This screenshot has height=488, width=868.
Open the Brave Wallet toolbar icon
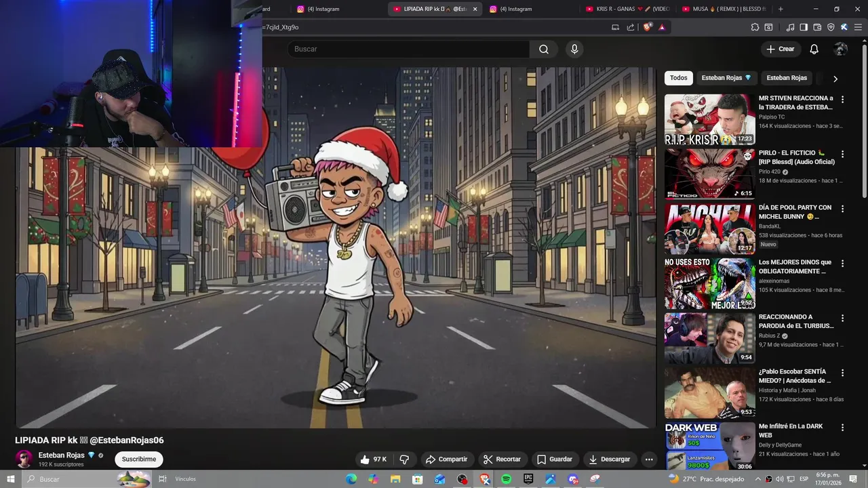817,27
